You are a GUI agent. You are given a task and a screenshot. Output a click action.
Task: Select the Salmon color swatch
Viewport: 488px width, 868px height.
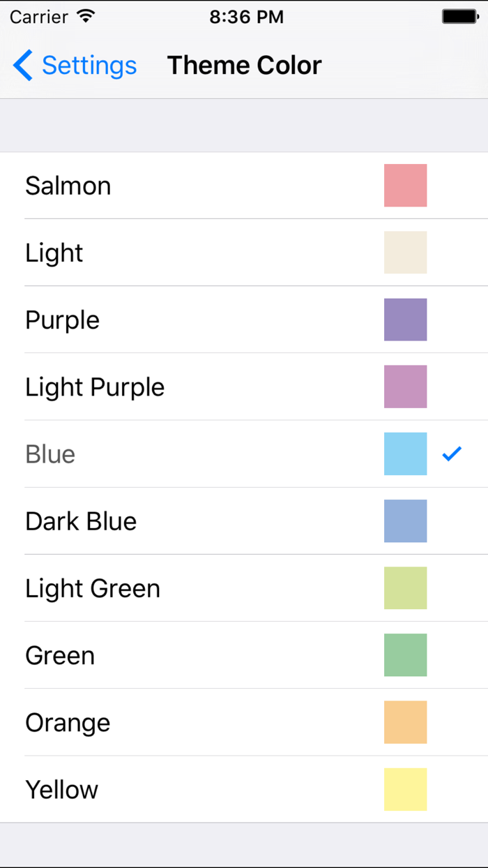click(x=405, y=186)
